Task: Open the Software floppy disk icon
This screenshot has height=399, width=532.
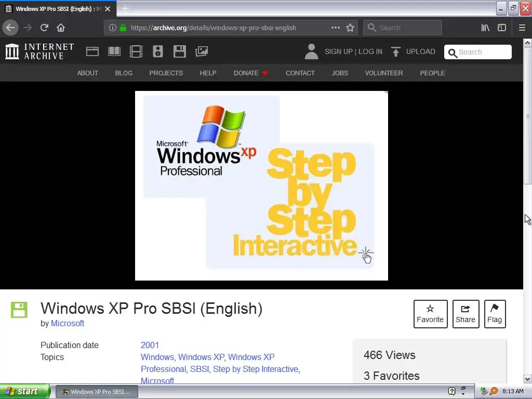Action: click(x=179, y=51)
